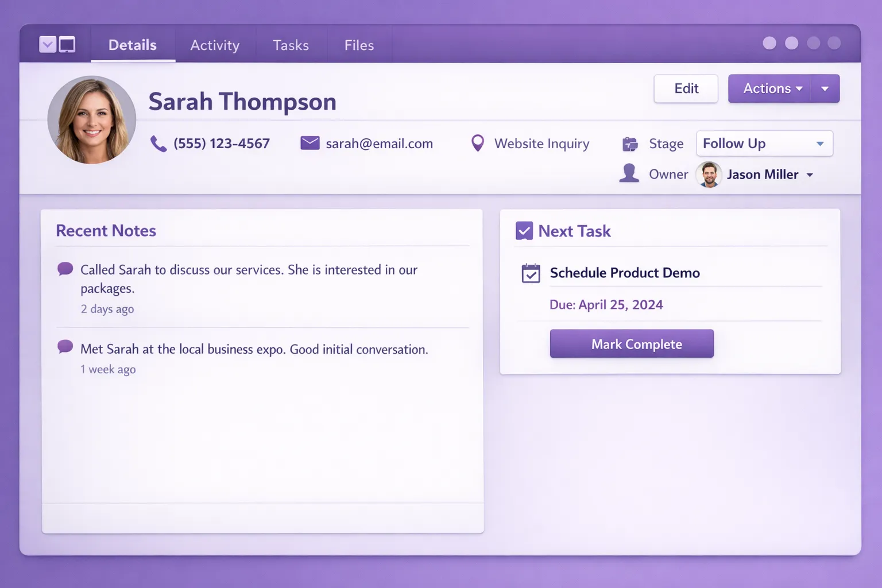Open the Follow Up stage dropdown
Screen dimensions: 882x588
764,144
